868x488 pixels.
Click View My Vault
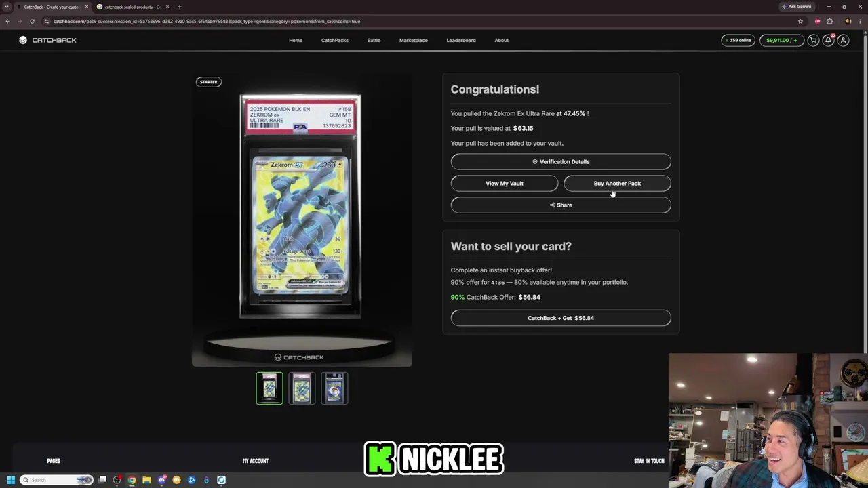(x=505, y=183)
